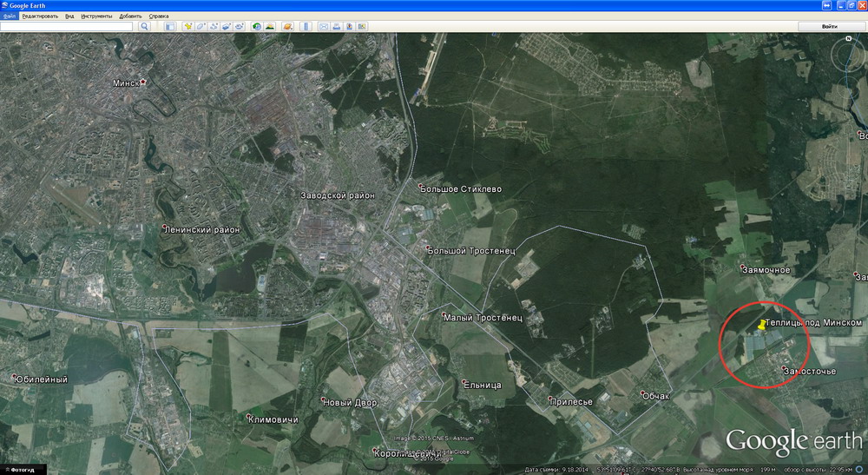Focus the search input field
Screen dimensions: 868x475
pyautogui.click(x=67, y=26)
